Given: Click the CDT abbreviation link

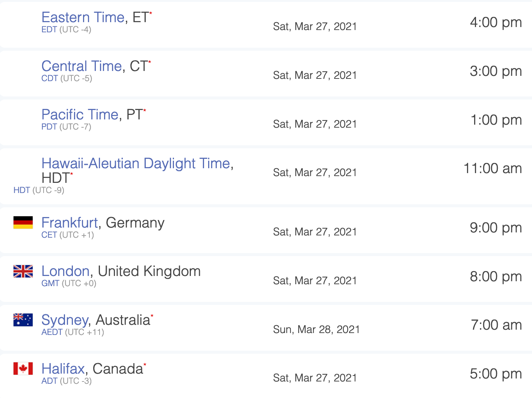Looking at the screenshot, I should coord(50,78).
